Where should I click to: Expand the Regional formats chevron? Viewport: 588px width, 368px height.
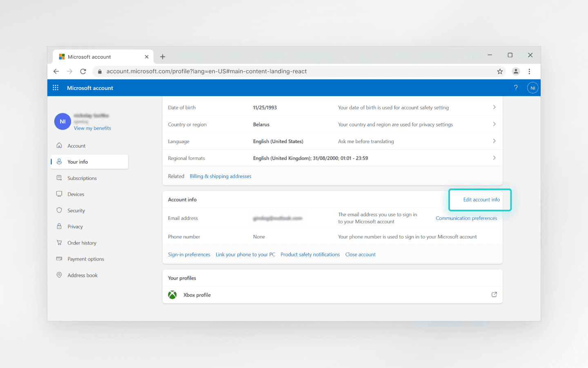pos(494,158)
